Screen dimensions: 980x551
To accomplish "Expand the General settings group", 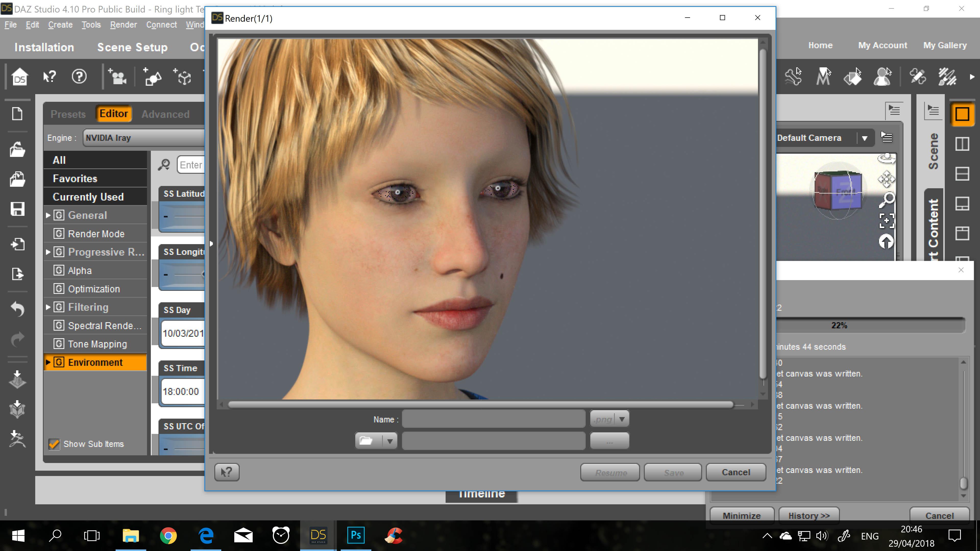I will pyautogui.click(x=48, y=215).
